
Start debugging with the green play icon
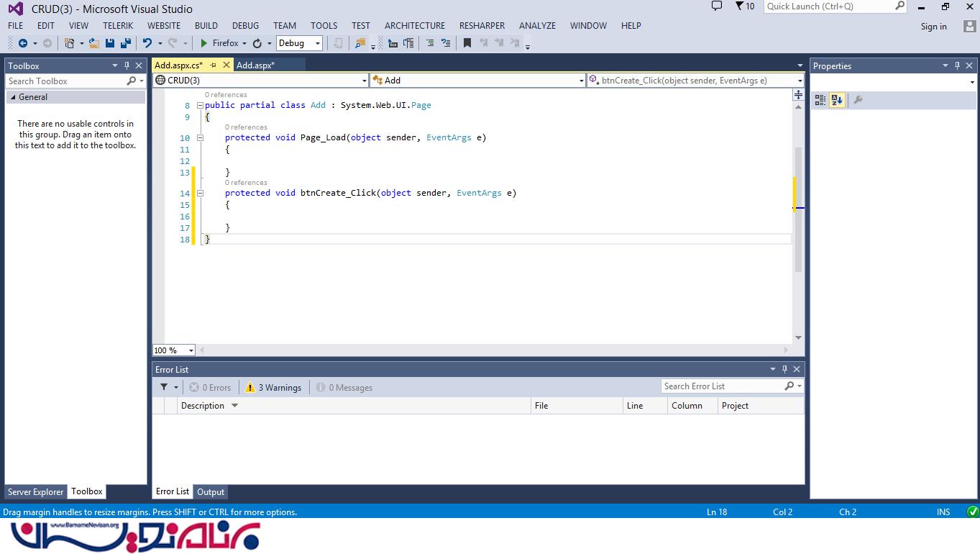(204, 43)
